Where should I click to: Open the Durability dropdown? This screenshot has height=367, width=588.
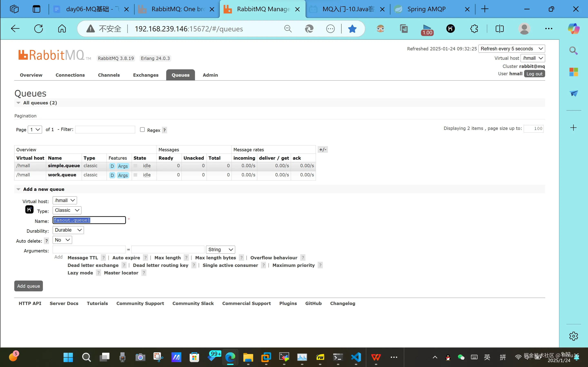(68, 230)
